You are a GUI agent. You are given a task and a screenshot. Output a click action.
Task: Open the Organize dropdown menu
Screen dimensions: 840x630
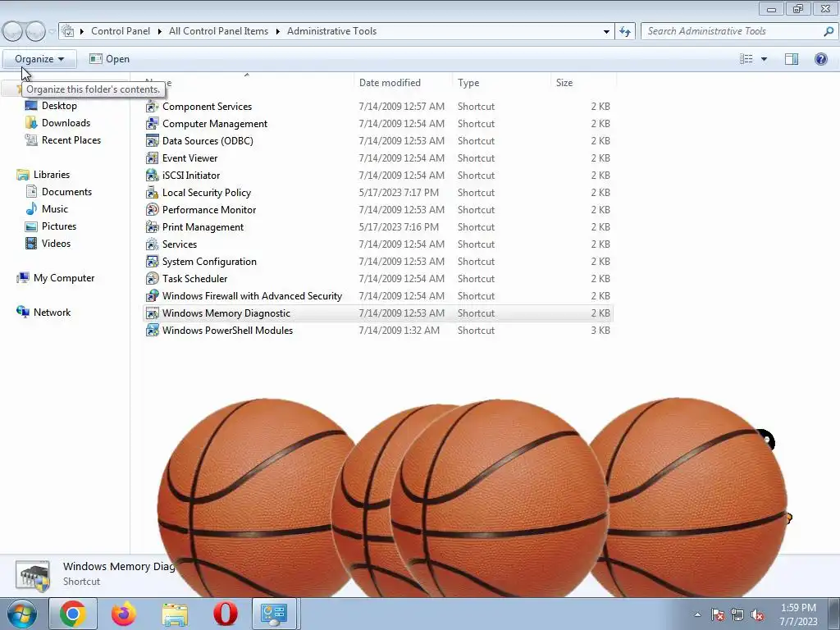pyautogui.click(x=39, y=59)
